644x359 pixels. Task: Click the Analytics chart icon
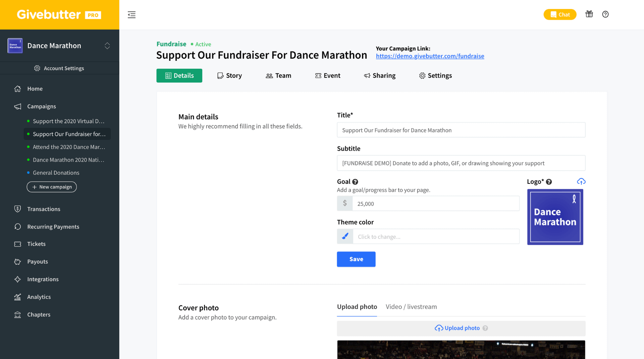17,297
